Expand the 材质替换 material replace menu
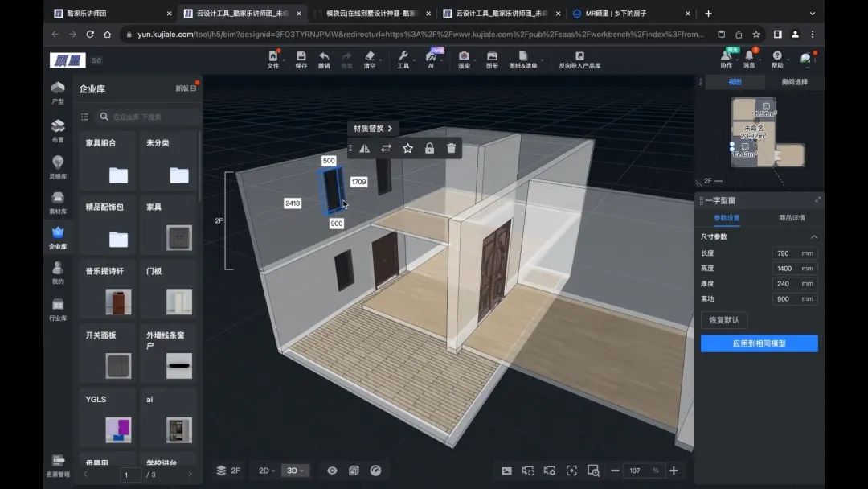This screenshot has height=489, width=868. tap(374, 129)
